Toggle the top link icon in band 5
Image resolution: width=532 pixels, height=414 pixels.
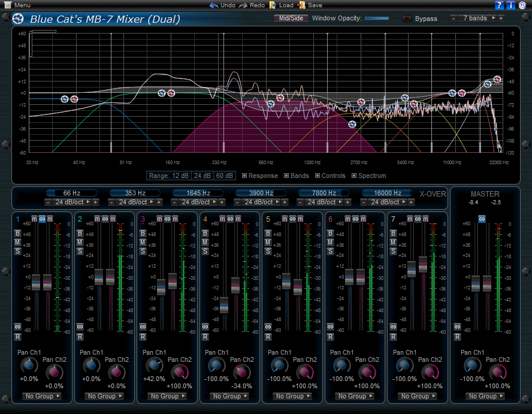[x=293, y=219]
